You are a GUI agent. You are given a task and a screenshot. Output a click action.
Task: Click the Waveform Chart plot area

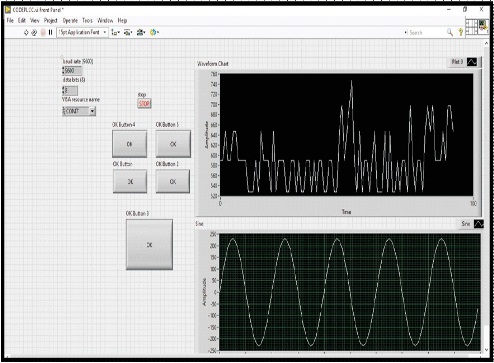346,135
